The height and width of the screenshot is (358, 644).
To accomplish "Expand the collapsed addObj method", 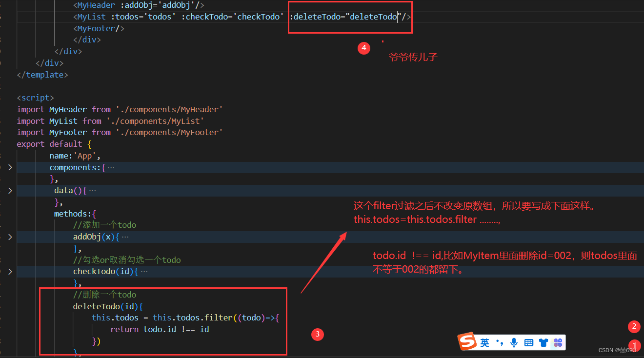I will click(x=10, y=237).
